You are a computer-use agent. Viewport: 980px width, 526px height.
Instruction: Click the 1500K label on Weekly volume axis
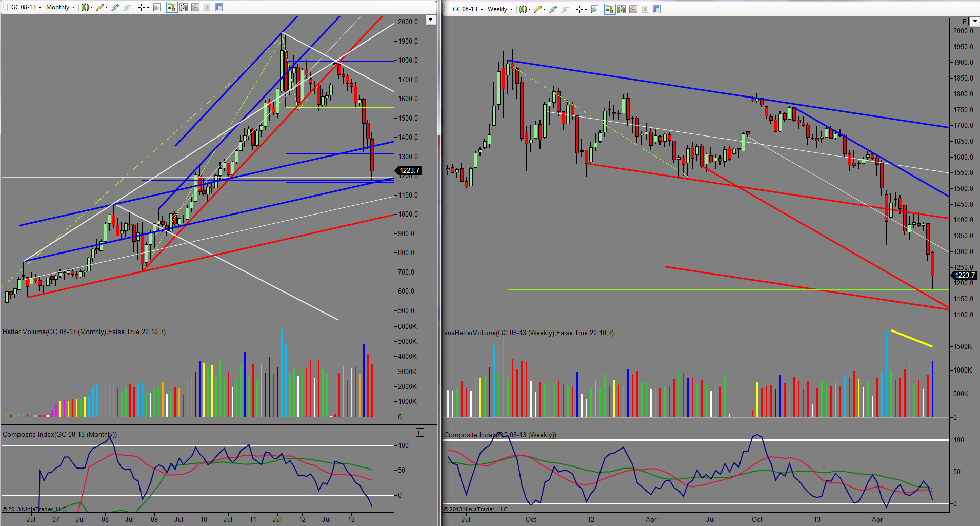963,346
